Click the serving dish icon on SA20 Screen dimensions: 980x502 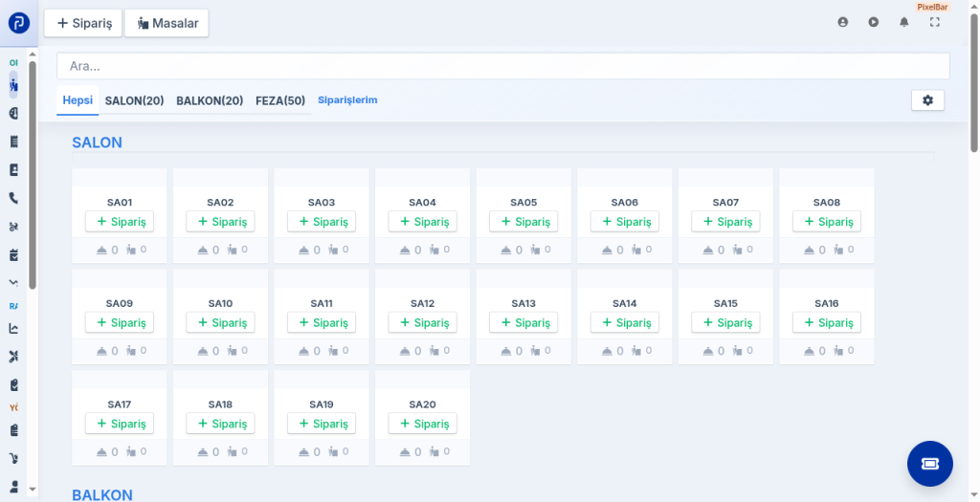405,452
